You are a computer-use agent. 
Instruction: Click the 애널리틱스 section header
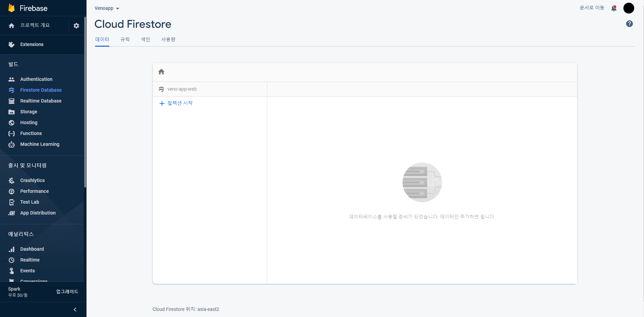[21, 234]
